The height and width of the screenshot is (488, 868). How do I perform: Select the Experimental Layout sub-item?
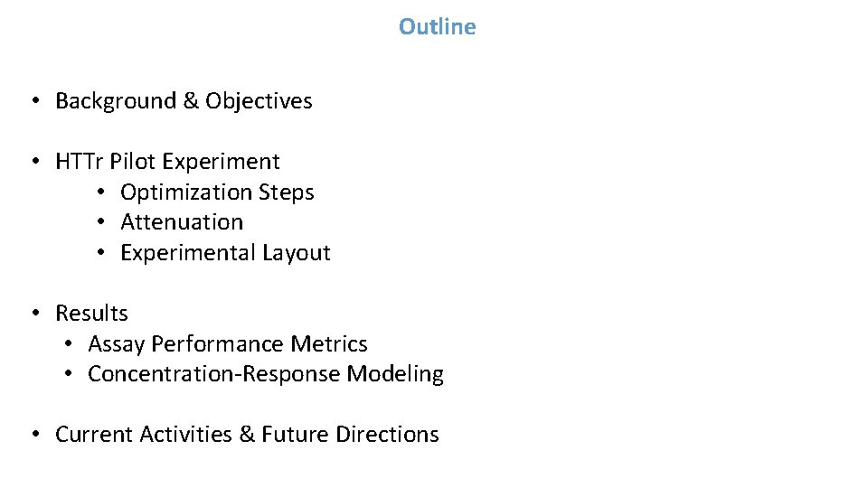click(x=225, y=253)
